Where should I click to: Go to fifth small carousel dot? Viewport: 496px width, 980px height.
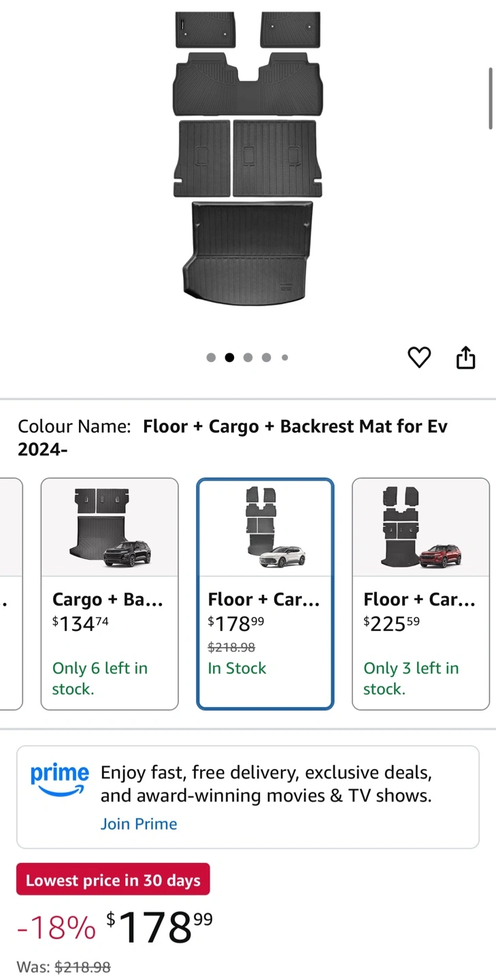click(284, 357)
